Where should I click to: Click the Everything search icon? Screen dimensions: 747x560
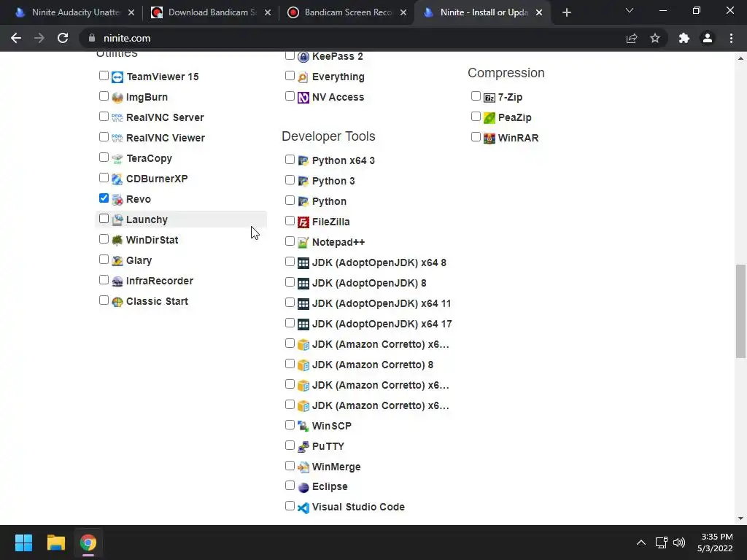coord(303,77)
